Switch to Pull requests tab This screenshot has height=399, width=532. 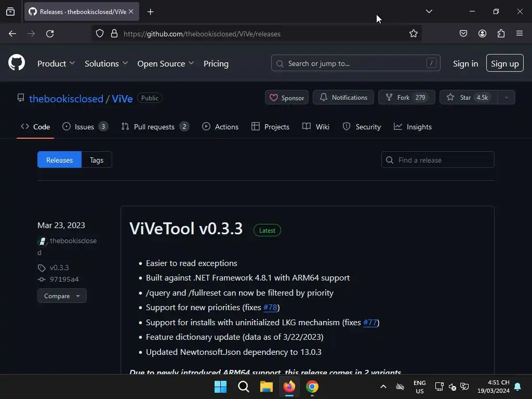click(x=155, y=127)
